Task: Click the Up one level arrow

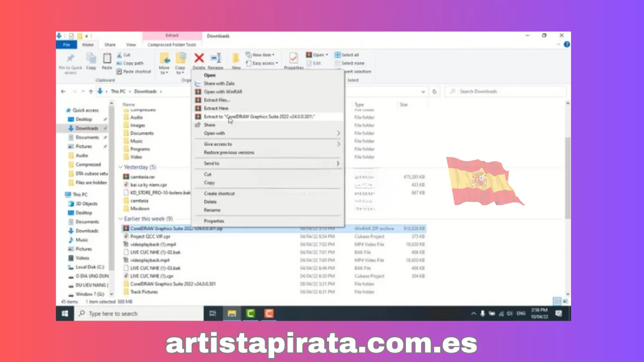Action: [x=91, y=92]
